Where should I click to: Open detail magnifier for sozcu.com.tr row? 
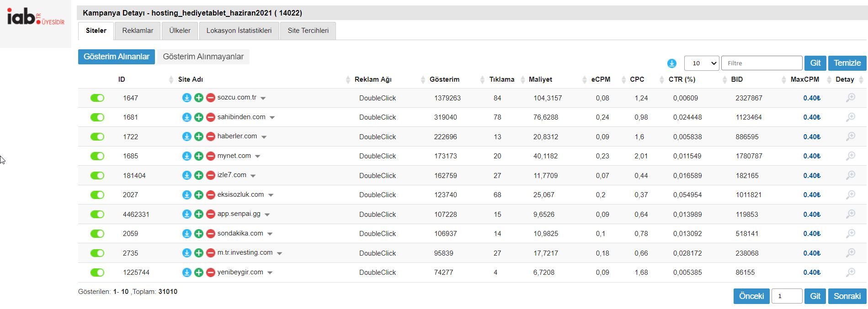(851, 98)
